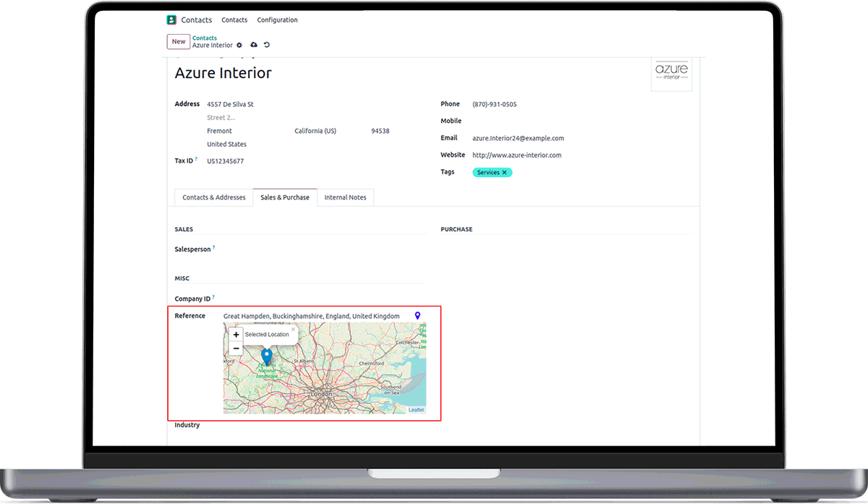
Task: Open the Contacts menu in navbar
Action: [x=234, y=20]
